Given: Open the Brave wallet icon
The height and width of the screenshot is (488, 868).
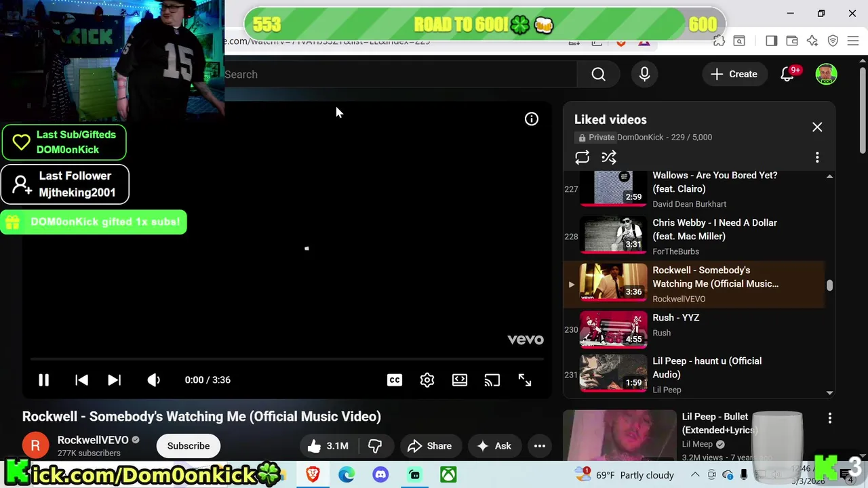Looking at the screenshot, I should point(791,41).
